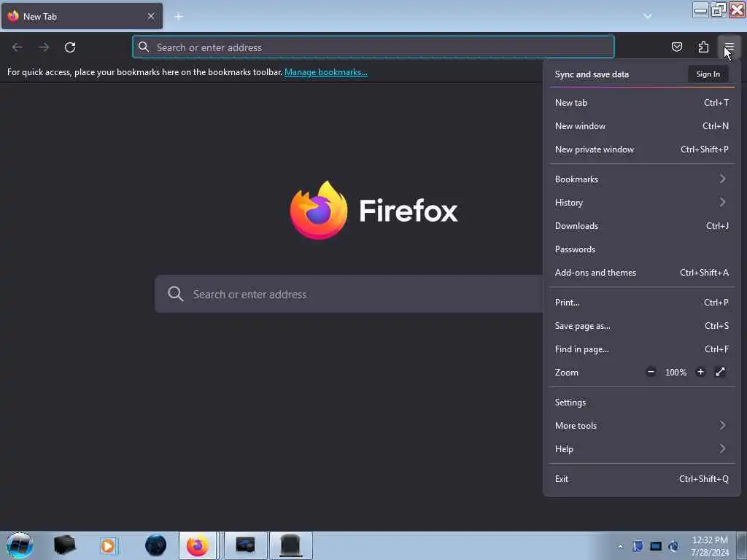
Task: Reset zoom via 100% label
Action: [x=676, y=373]
